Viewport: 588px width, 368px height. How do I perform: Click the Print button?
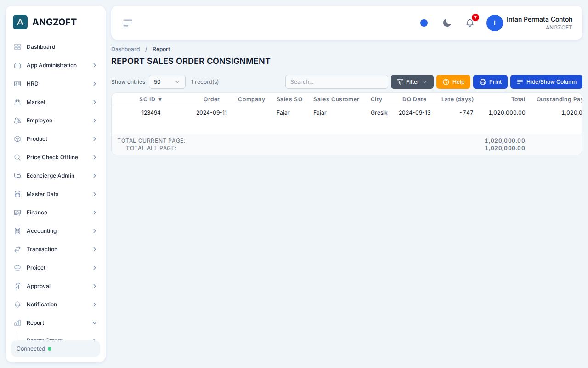pos(490,82)
